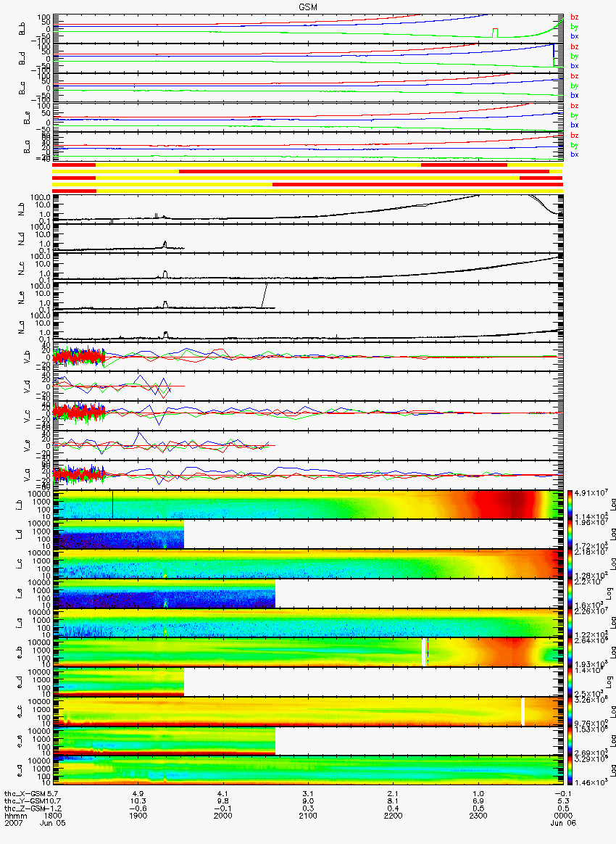Click the bz legend in B_d panel
The image size is (616, 844).
[575, 47]
